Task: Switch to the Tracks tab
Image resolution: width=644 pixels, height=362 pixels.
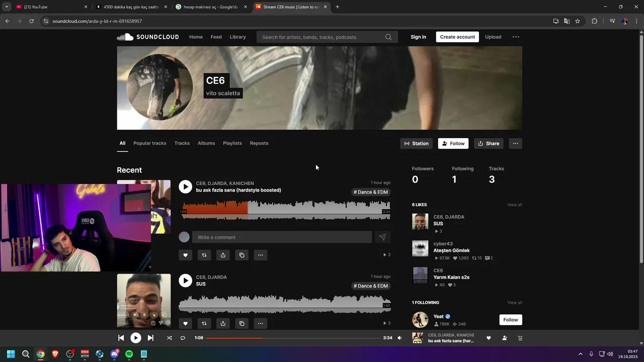Action: tap(182, 143)
